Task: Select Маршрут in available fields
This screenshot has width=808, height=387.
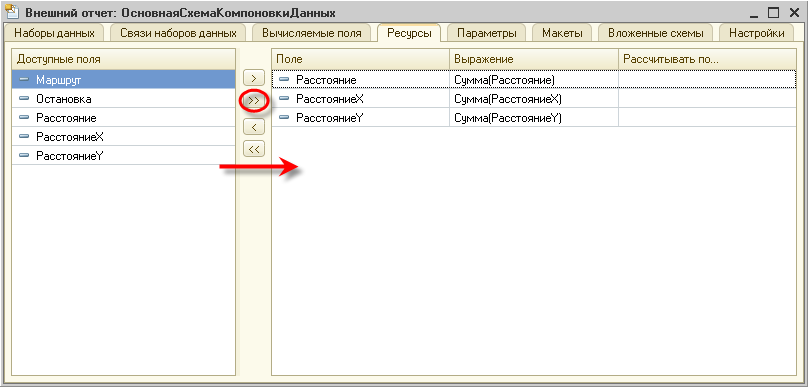Action: pos(124,79)
